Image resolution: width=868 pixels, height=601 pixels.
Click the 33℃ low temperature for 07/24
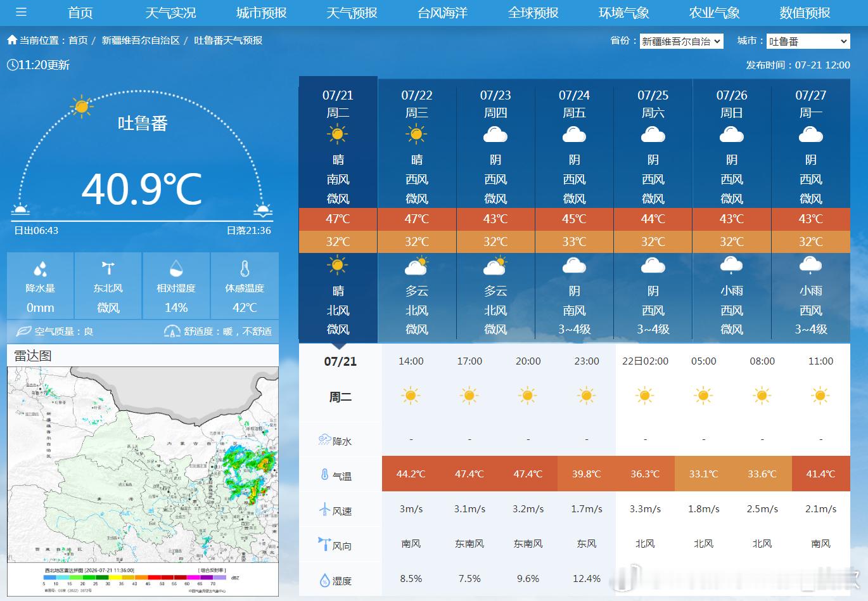pos(574,242)
